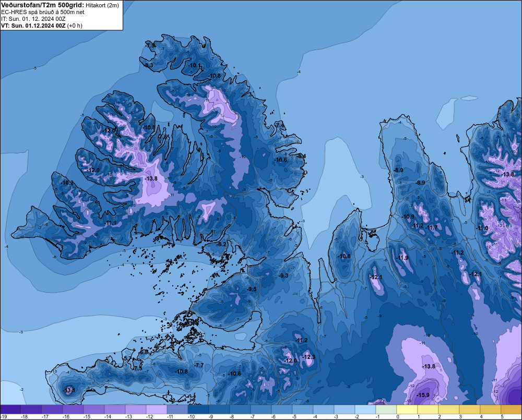Click the Hitakort (2m) label in header

coord(102,5)
